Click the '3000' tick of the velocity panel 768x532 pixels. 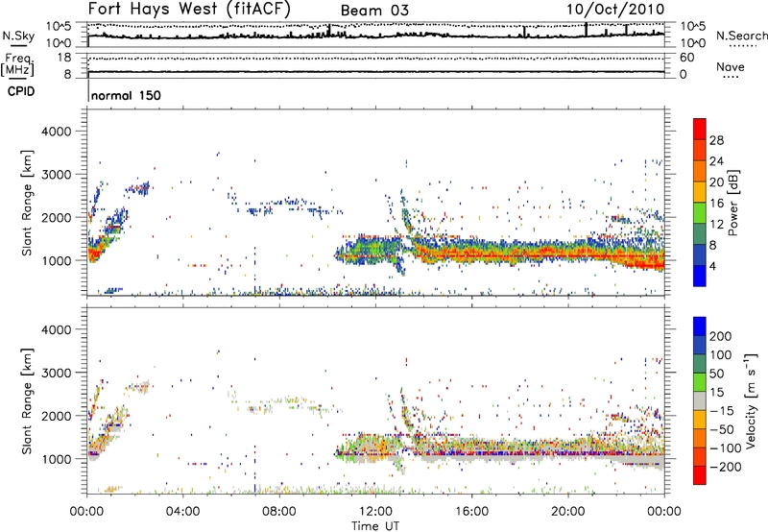pos(57,373)
